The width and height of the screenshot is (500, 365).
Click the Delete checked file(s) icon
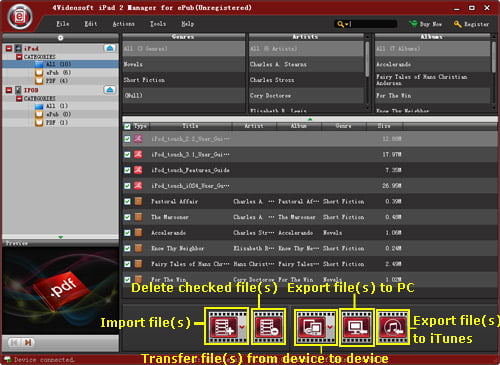[x=269, y=327]
